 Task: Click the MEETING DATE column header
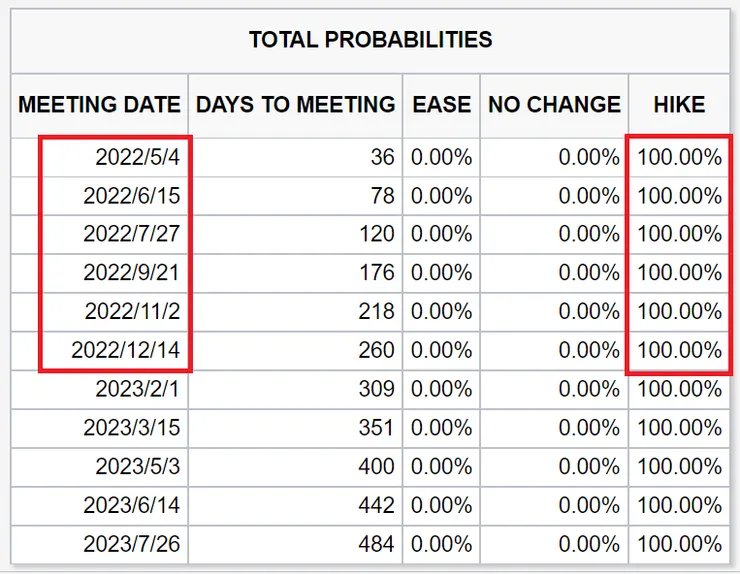pyautogui.click(x=100, y=104)
